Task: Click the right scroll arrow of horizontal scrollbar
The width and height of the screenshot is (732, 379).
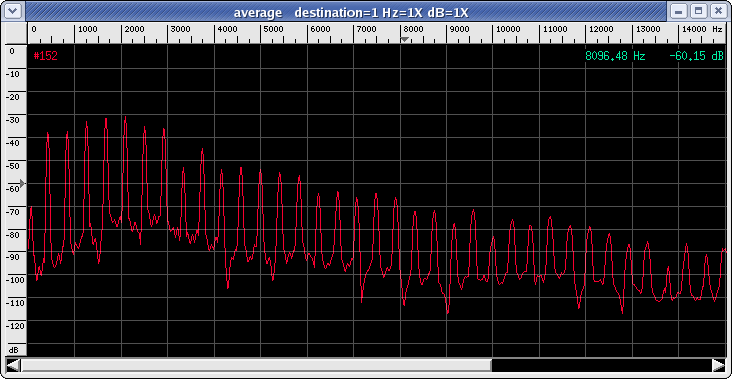Action: click(x=719, y=365)
